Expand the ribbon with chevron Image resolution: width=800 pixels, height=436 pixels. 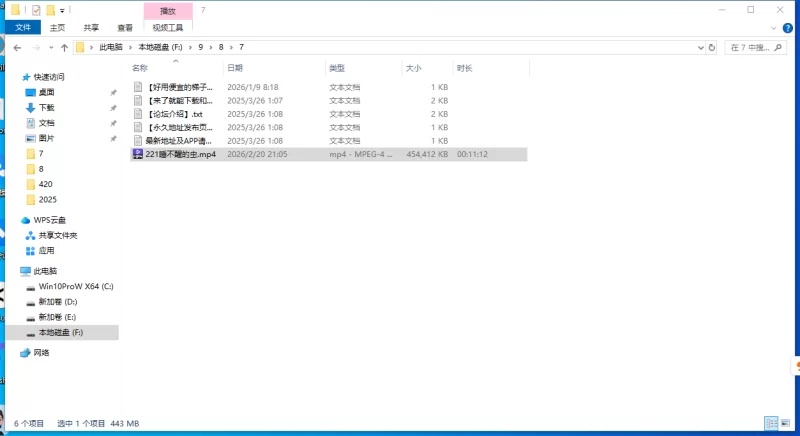point(774,28)
